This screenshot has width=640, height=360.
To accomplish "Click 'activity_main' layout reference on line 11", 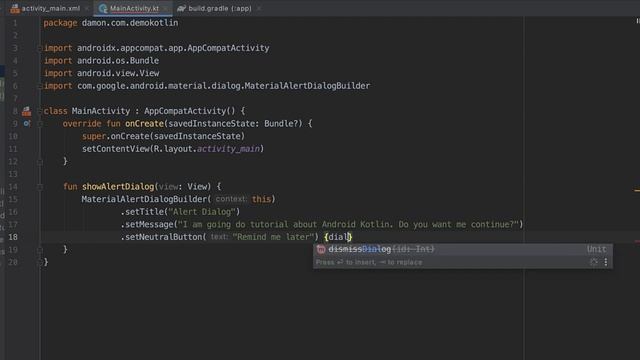I will (228, 149).
